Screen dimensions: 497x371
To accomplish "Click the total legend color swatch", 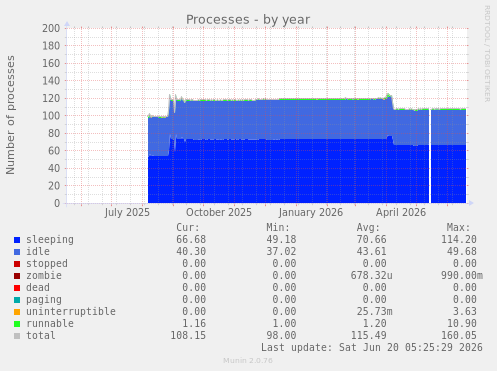I will tap(17, 336).
